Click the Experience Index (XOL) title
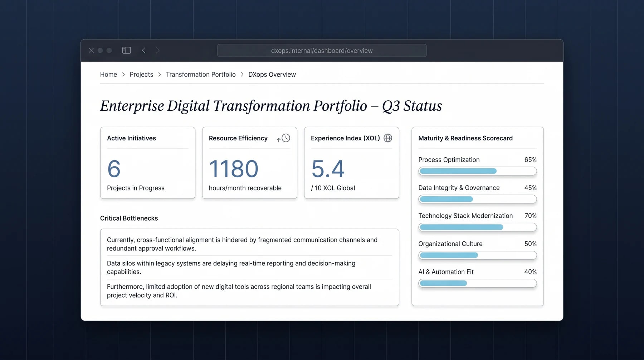The image size is (644, 360). point(345,138)
